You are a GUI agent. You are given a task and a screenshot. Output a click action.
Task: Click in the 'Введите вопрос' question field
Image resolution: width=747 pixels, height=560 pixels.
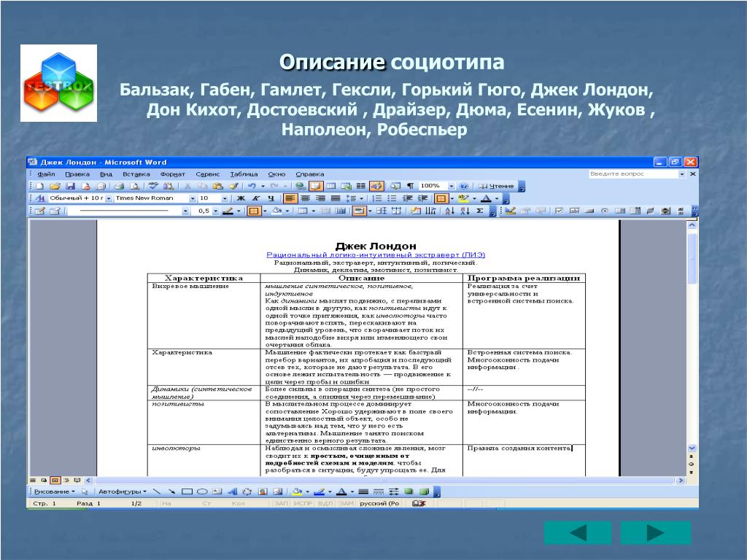(x=633, y=174)
